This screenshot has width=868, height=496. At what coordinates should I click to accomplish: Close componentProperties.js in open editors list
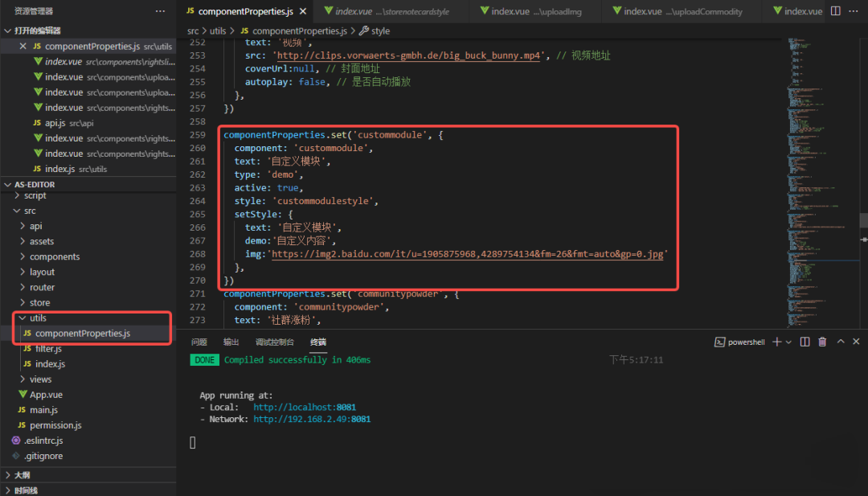24,47
